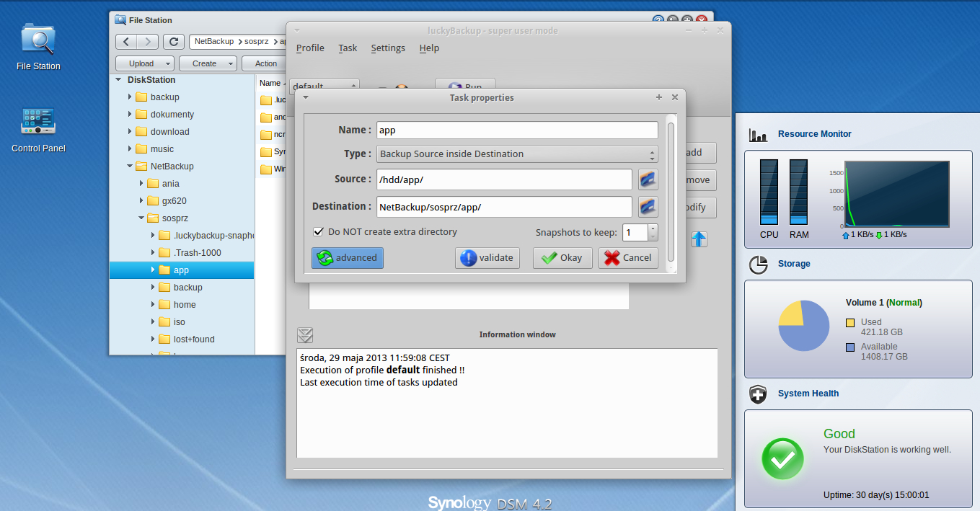Click the System Health shield icon

pyautogui.click(x=758, y=394)
